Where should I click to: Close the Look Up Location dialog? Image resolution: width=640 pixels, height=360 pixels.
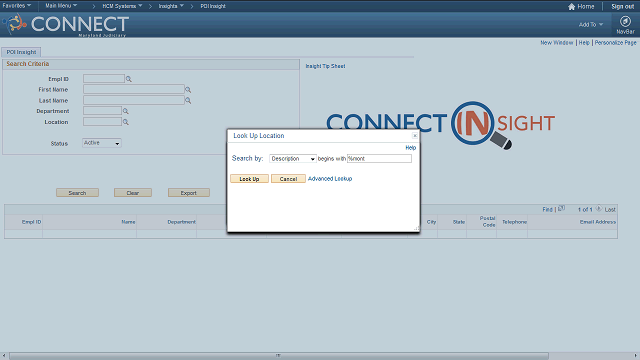point(415,136)
